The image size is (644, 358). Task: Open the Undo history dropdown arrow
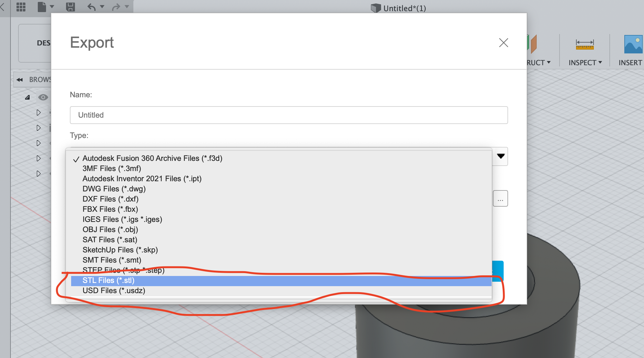click(102, 7)
